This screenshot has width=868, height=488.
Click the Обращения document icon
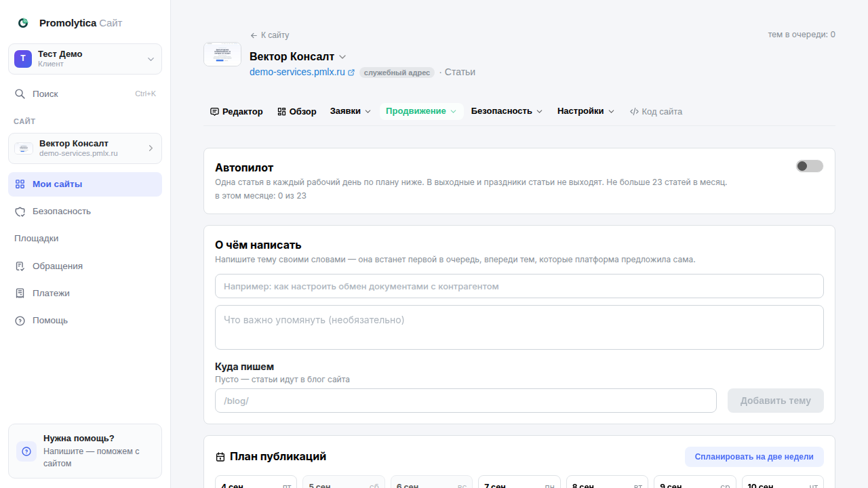(x=20, y=266)
